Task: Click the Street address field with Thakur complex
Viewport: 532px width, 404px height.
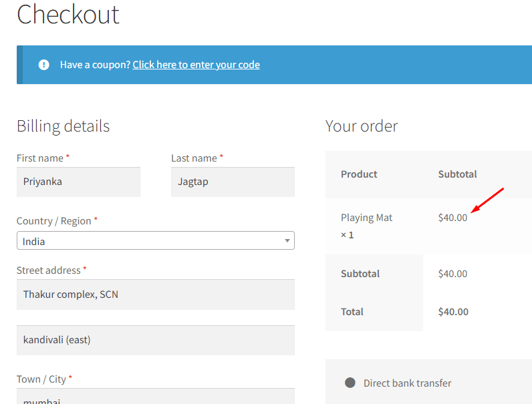Action: [155, 294]
